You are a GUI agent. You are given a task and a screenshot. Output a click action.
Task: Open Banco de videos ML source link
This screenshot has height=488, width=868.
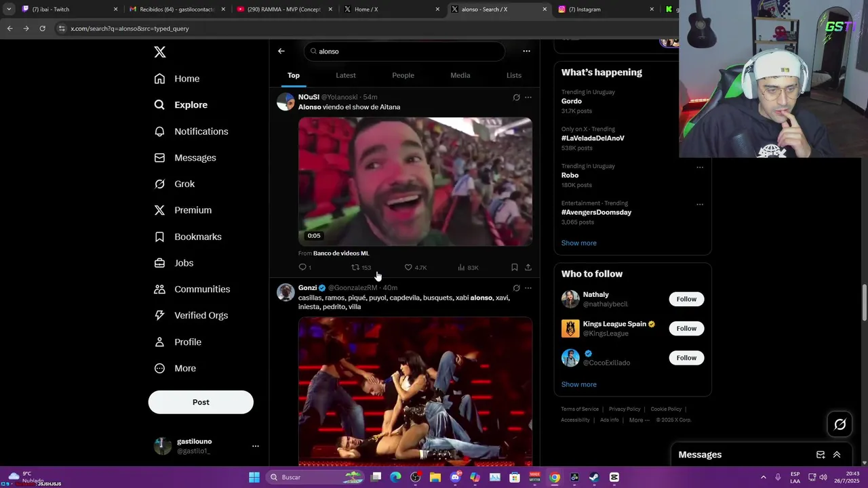[341, 253]
